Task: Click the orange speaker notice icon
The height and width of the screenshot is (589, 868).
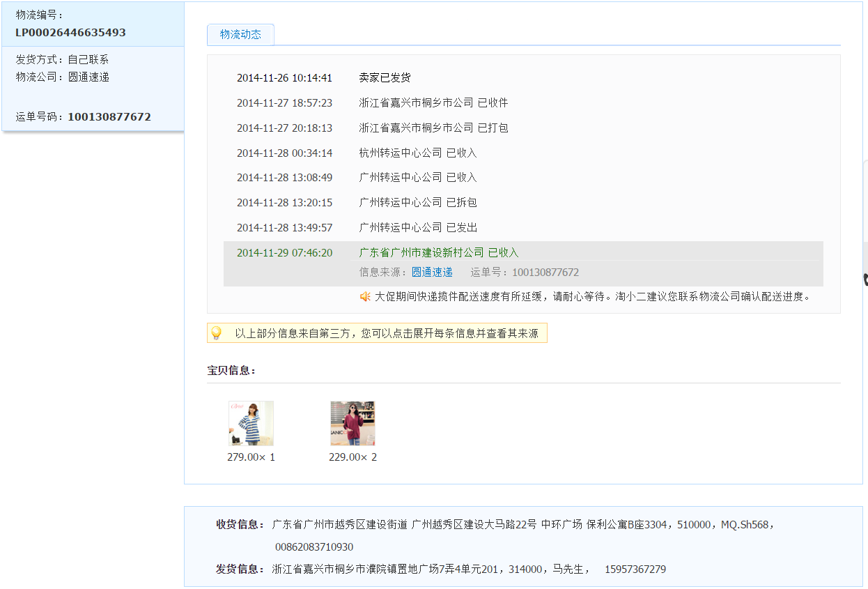Action: click(365, 296)
